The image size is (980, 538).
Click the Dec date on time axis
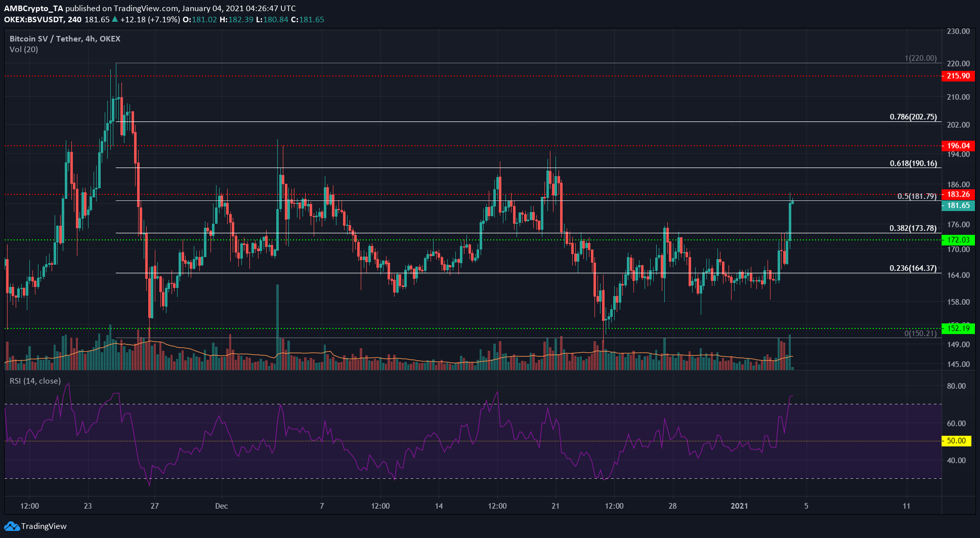click(221, 506)
